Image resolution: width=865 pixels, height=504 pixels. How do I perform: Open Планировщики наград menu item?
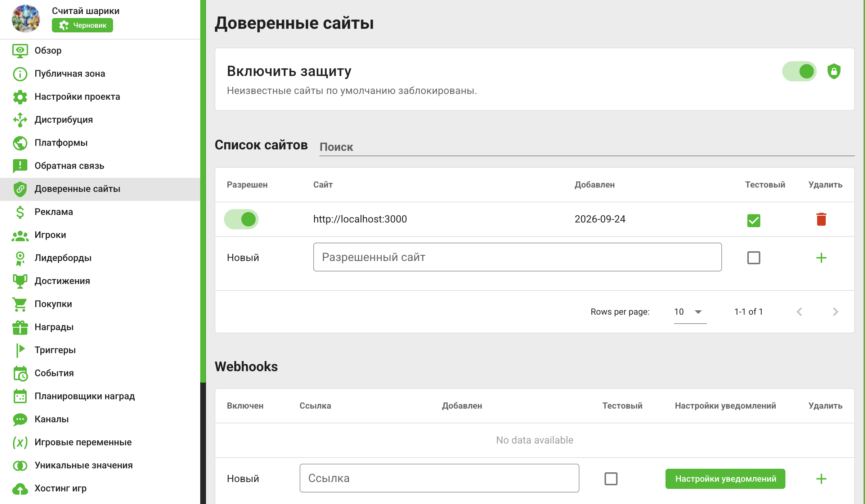(x=100, y=396)
